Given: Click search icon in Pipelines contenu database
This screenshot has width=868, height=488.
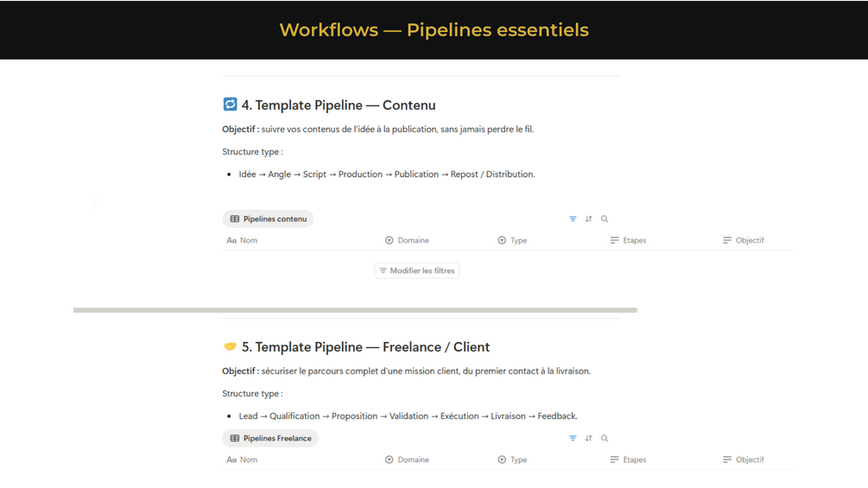Looking at the screenshot, I should 605,219.
